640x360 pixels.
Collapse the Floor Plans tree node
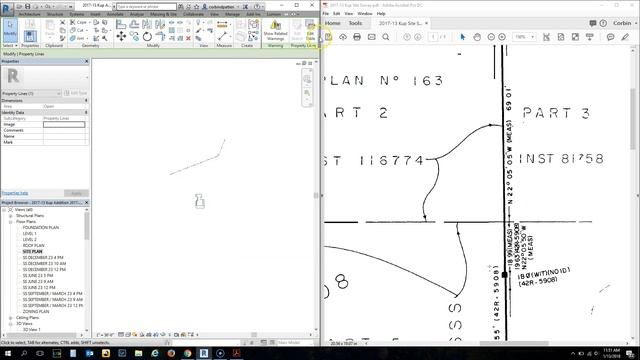(x=11, y=222)
